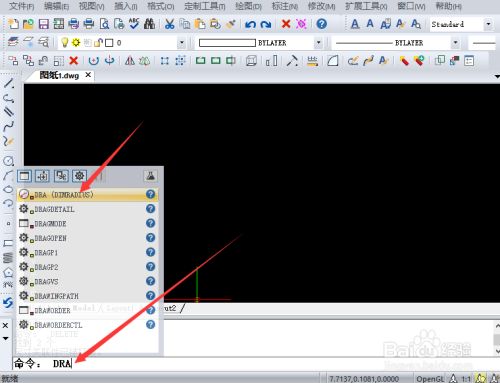Click the Redo arrow icon
The image size is (500, 383).
click(x=266, y=24)
